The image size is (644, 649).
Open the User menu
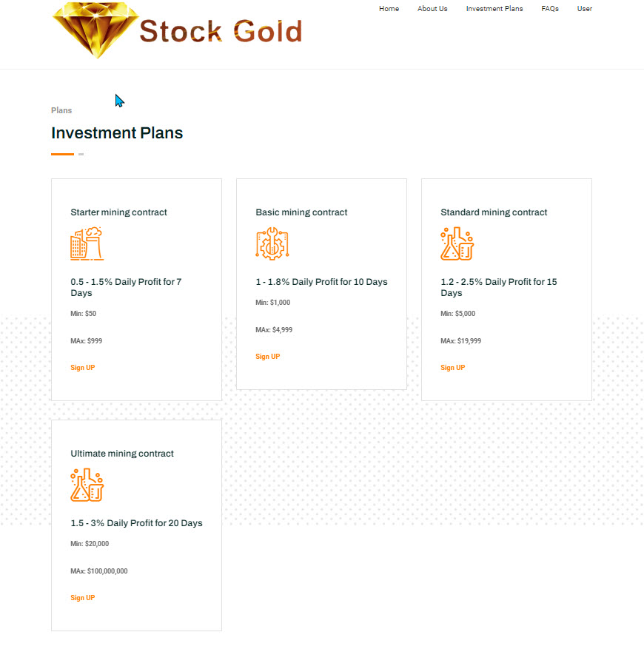click(x=585, y=9)
